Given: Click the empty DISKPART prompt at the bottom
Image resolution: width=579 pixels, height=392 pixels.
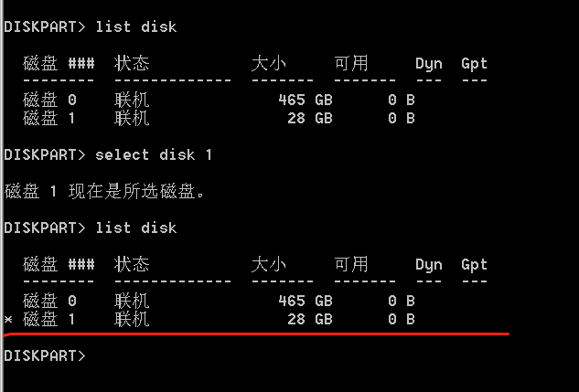Looking at the screenshot, I should (45, 355).
